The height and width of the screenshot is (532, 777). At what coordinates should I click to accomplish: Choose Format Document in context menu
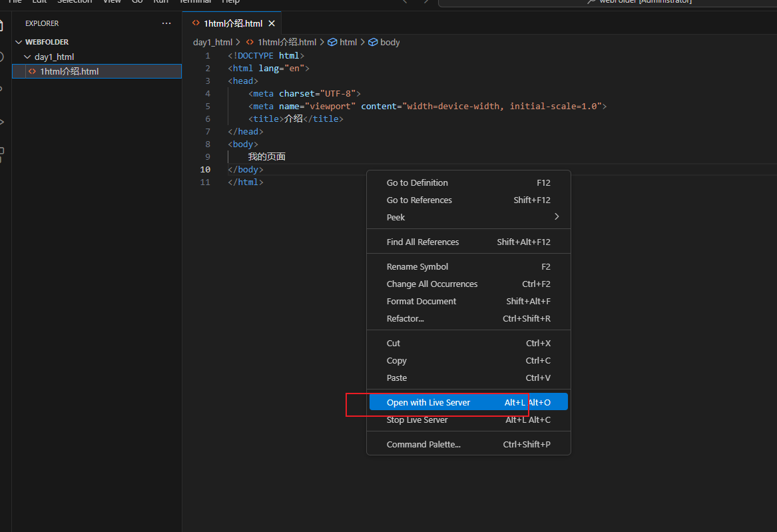421,302
